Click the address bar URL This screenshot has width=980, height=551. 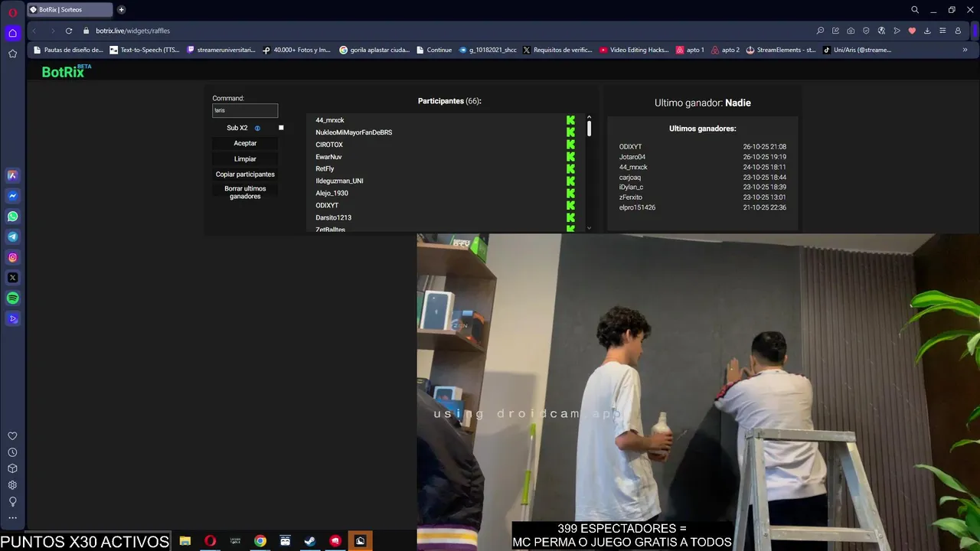tap(132, 31)
